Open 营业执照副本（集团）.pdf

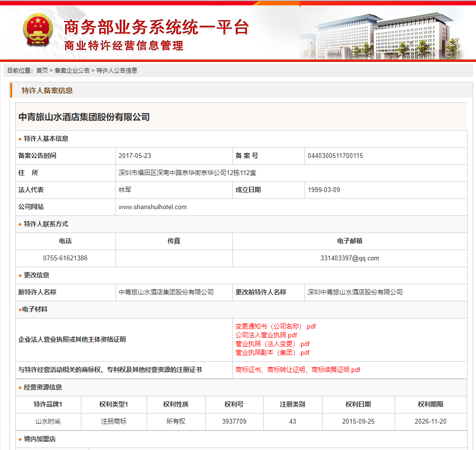click(x=272, y=353)
